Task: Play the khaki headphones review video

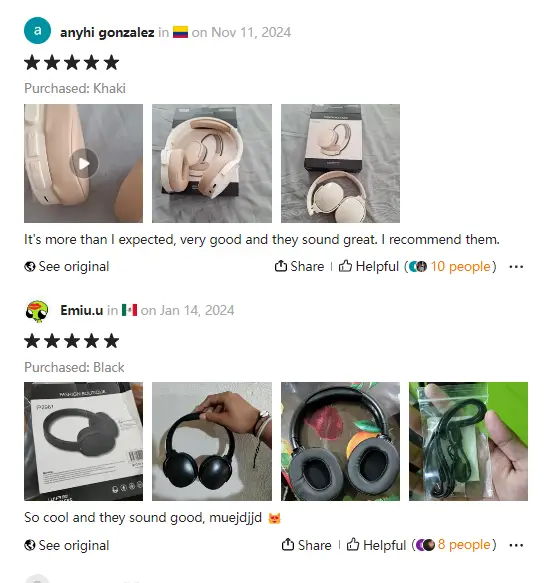Action: (84, 163)
